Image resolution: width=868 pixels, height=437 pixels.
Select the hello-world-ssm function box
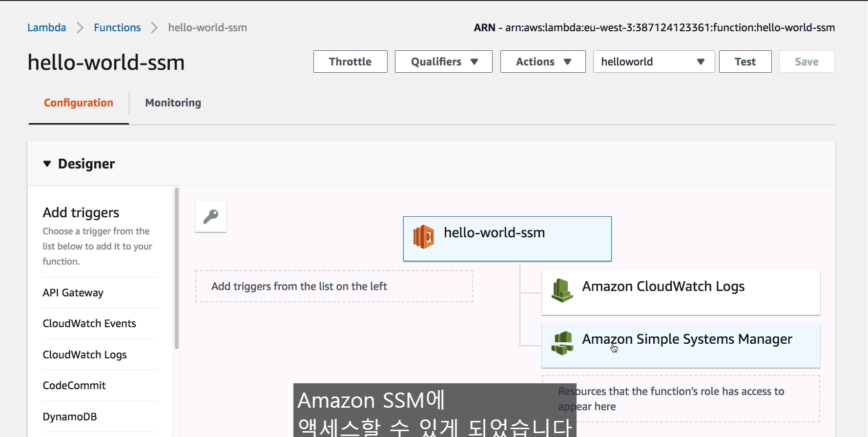coord(507,239)
